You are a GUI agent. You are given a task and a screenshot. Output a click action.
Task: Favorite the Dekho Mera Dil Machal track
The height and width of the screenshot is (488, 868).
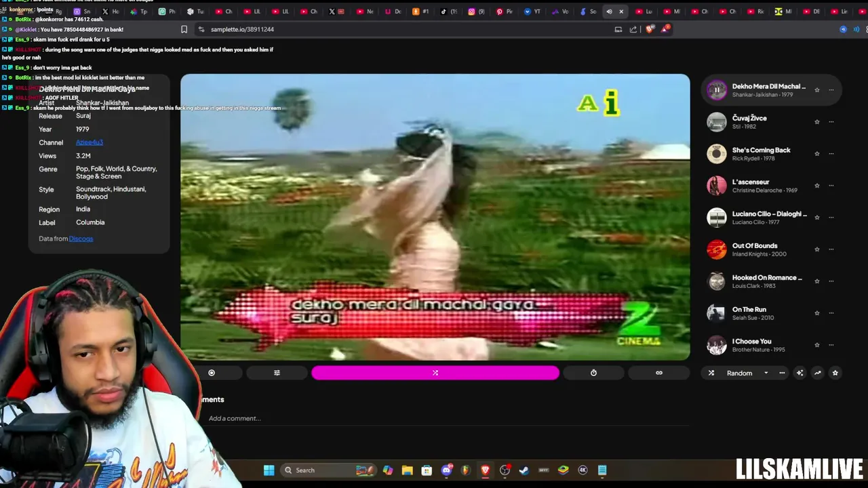tap(817, 90)
